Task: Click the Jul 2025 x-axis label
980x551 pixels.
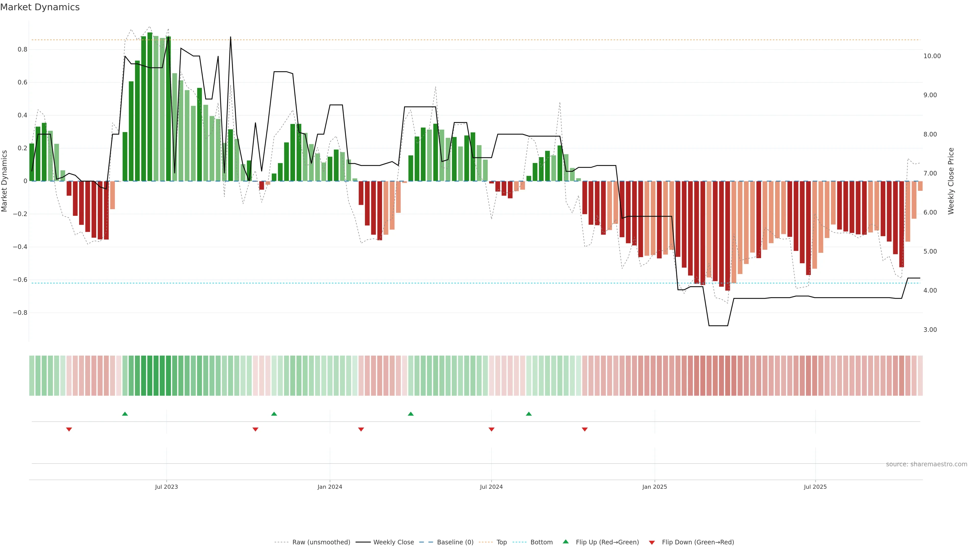Action: click(815, 487)
